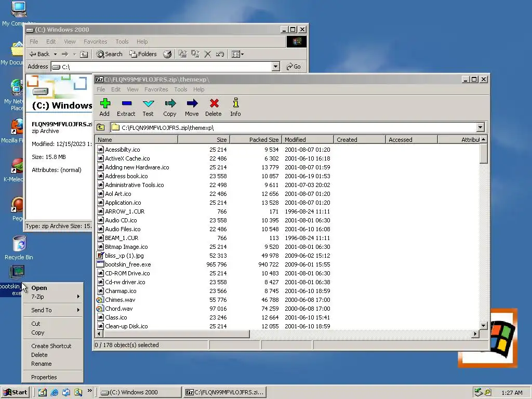Click the red Delete icon in 7-Zip

tap(214, 103)
